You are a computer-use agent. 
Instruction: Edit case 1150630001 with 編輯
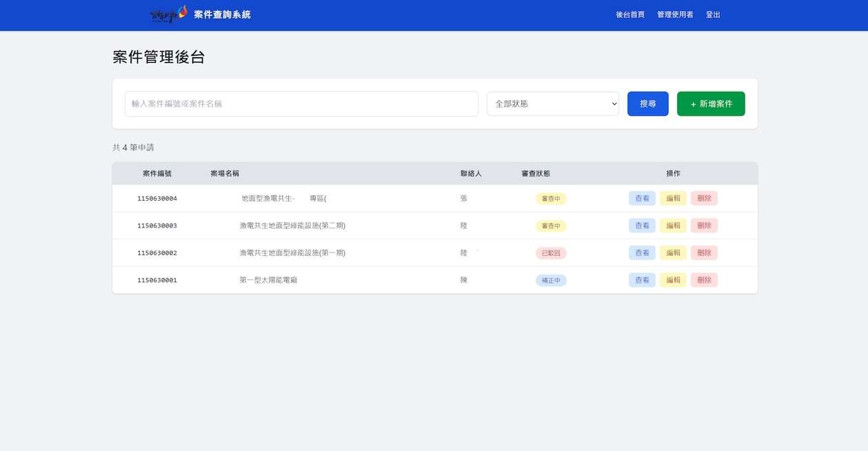click(673, 280)
